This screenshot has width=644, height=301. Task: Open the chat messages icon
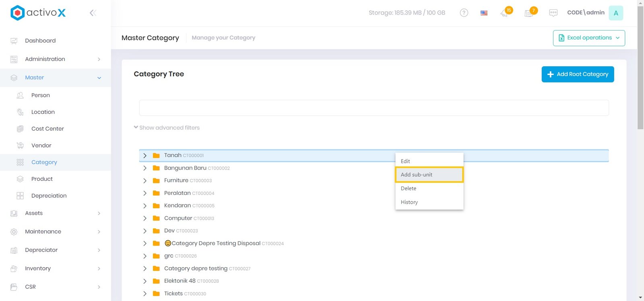coord(553,13)
